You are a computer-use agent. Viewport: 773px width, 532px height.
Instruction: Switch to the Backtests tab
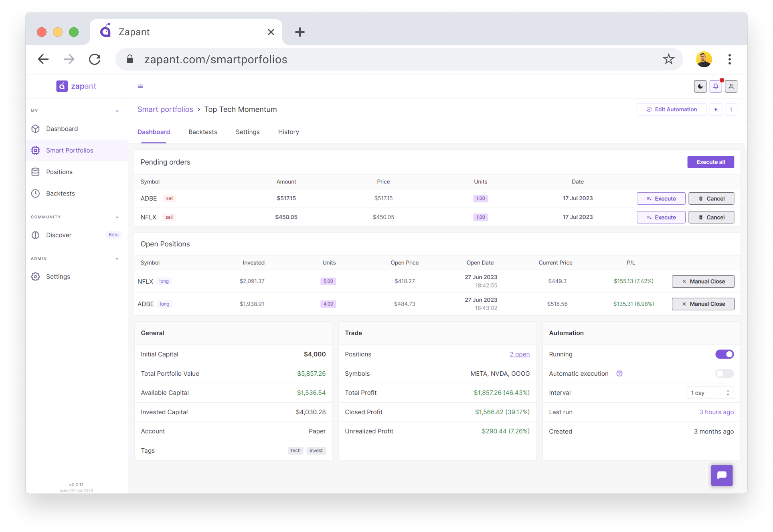[x=202, y=132]
